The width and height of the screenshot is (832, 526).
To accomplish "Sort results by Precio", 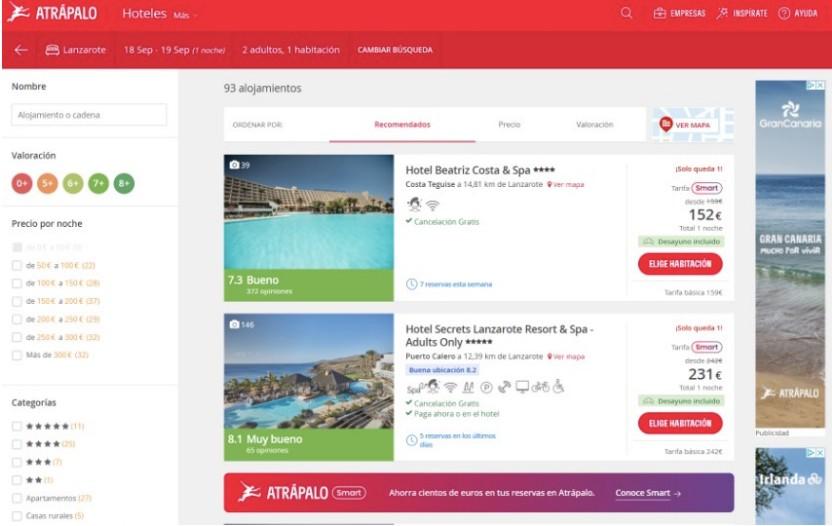I will pos(509,125).
